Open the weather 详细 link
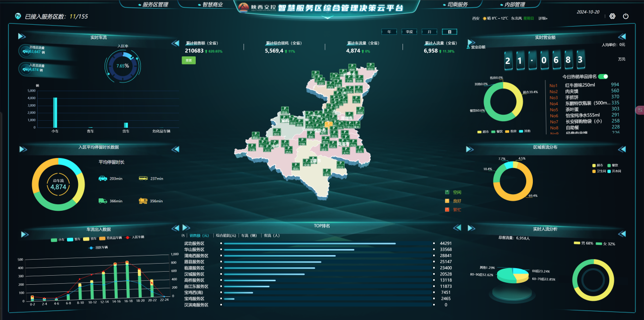Image resolution: width=644 pixels, height=320 pixels. click(x=542, y=19)
